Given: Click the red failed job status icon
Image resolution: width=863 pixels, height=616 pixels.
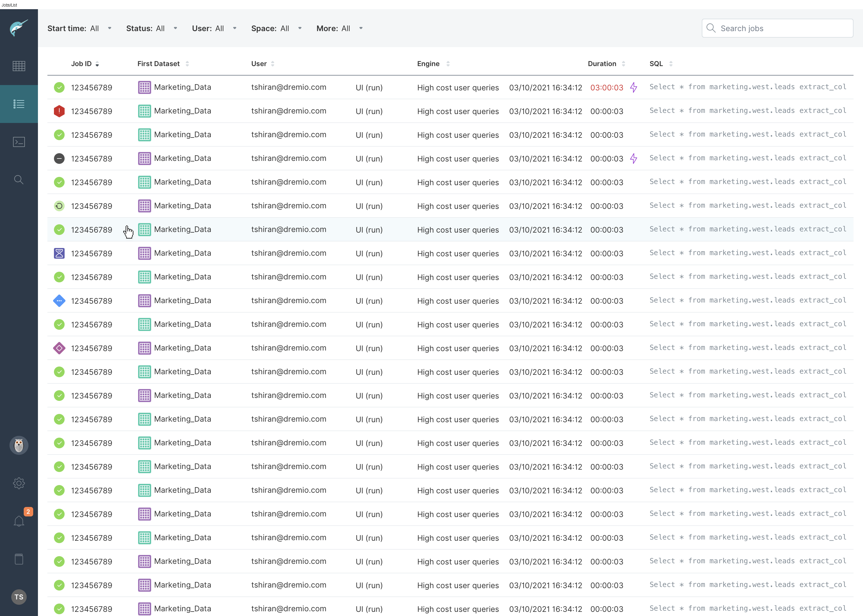Looking at the screenshot, I should point(59,111).
